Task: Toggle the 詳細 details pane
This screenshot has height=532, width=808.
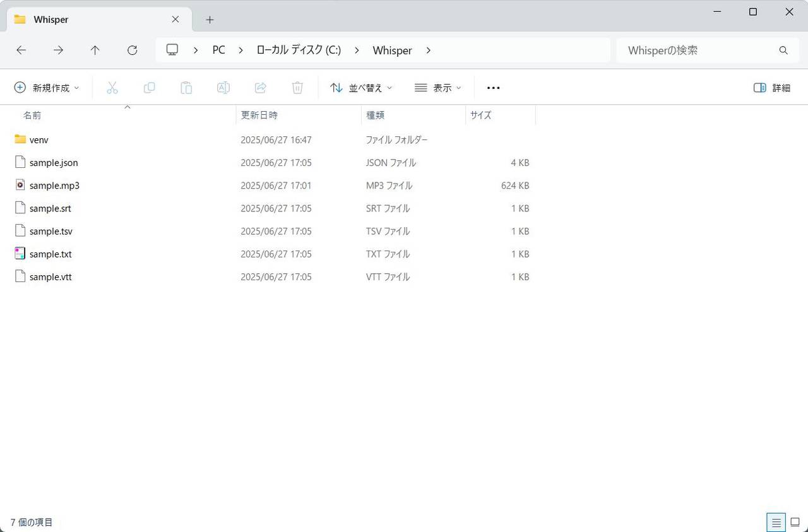Action: (772, 88)
